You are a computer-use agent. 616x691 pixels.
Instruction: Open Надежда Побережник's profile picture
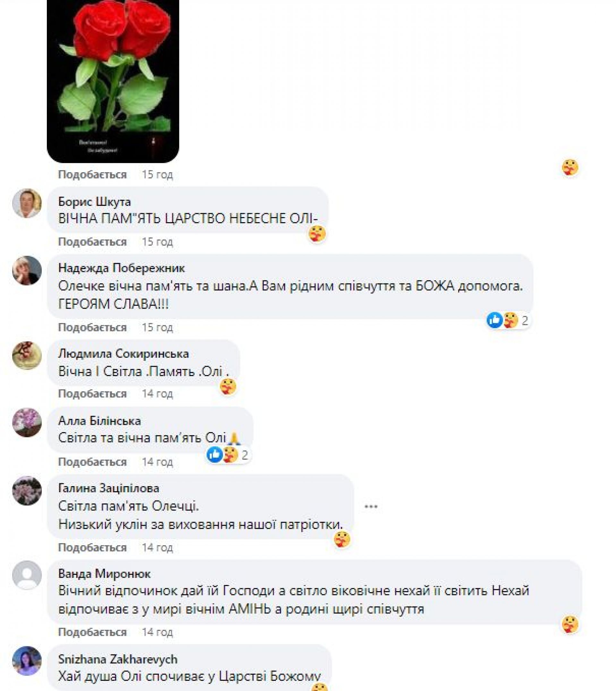27,270
